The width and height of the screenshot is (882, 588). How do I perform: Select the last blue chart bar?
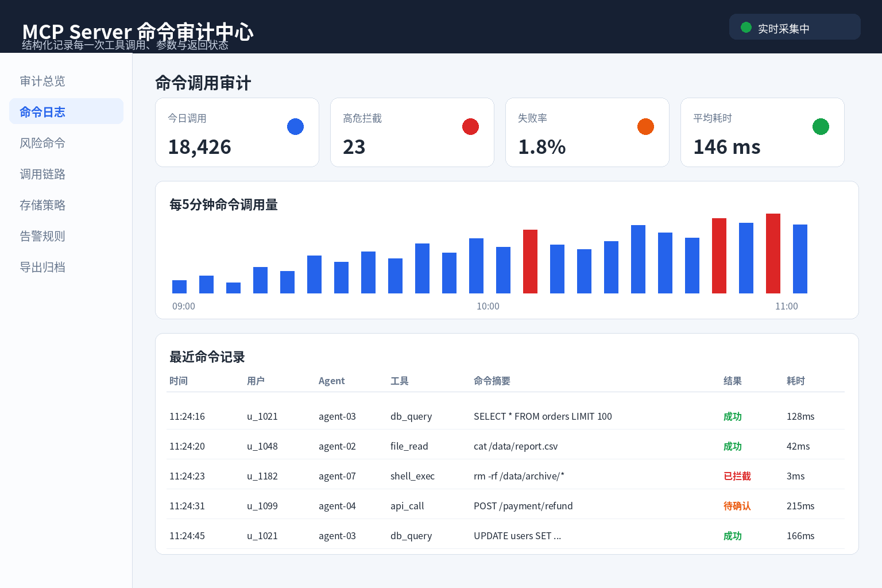click(800, 259)
